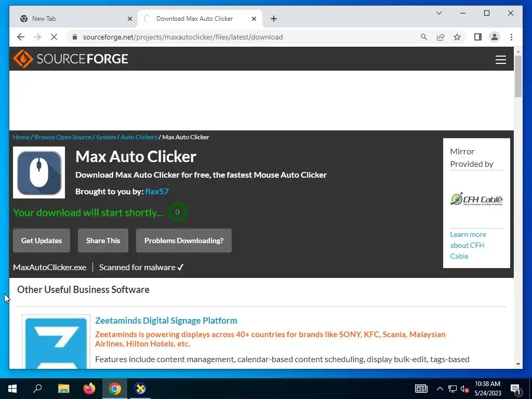The image size is (532, 399).
Task: Open News and interests taskbar icon
Action: pos(421,389)
